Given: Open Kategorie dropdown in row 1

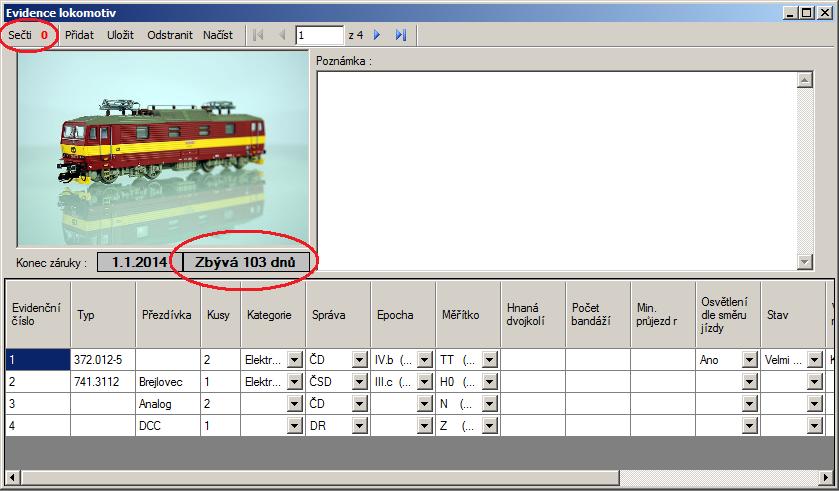Looking at the screenshot, I should 294,359.
